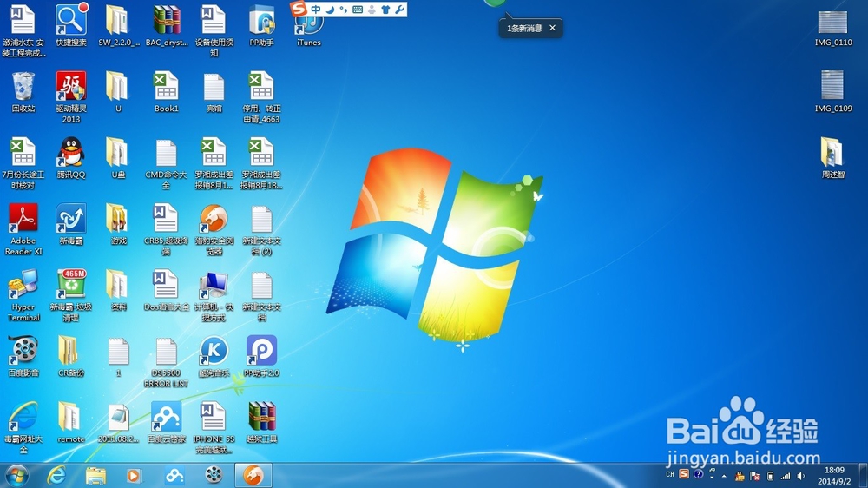The width and height of the screenshot is (868, 488).
Task: Open the PP助手 desktop icon
Action: click(x=261, y=25)
